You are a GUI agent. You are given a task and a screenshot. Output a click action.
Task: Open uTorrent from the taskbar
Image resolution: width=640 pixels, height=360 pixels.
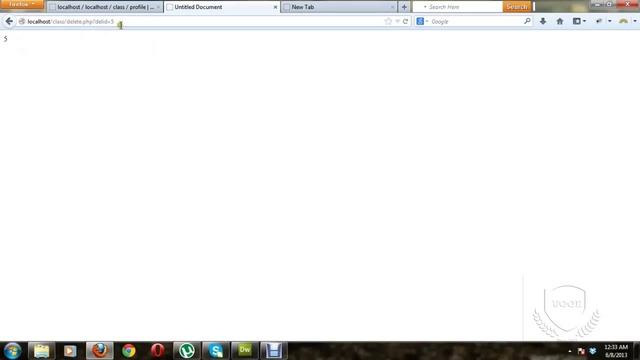[x=187, y=351]
